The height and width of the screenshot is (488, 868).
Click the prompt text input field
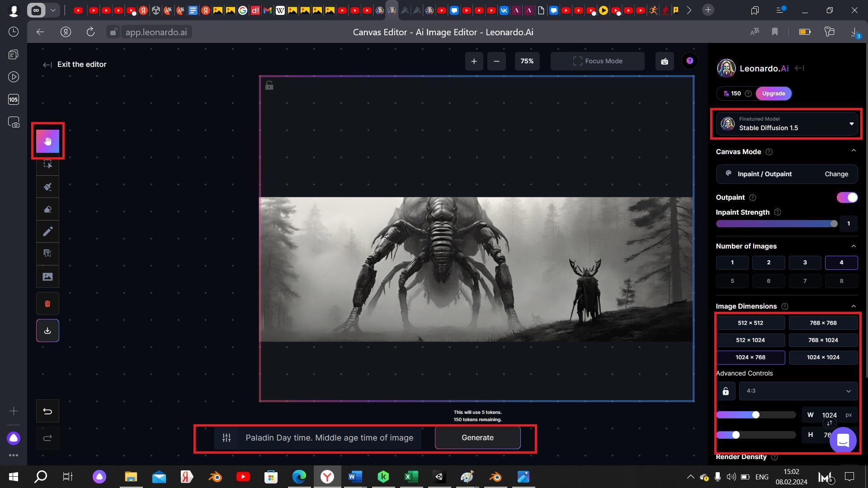click(329, 437)
